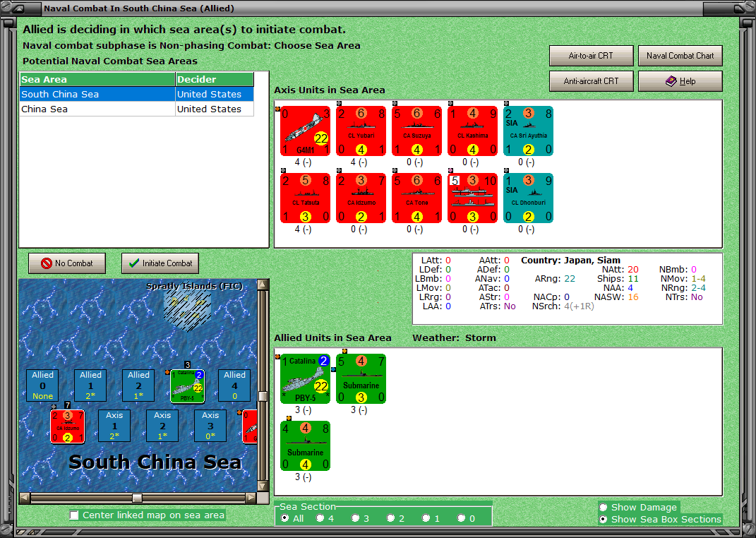
Task: Click the Allied 1 sea box section
Action: click(x=90, y=385)
